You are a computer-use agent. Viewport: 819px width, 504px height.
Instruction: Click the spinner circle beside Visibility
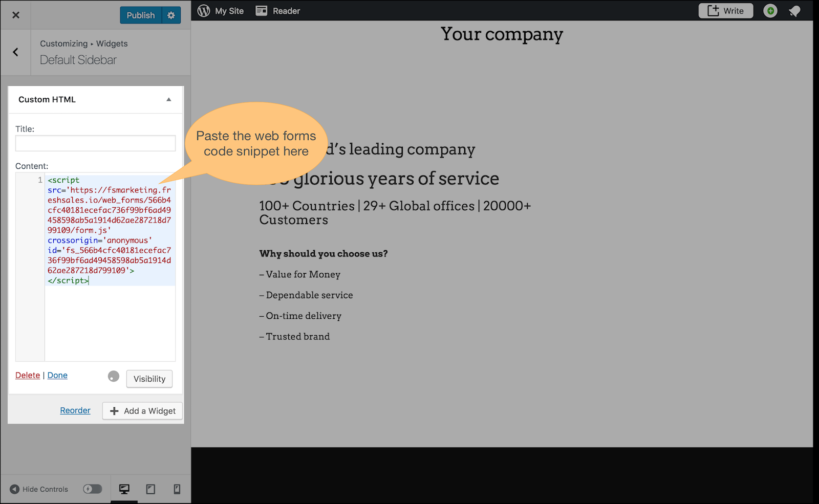point(114,377)
